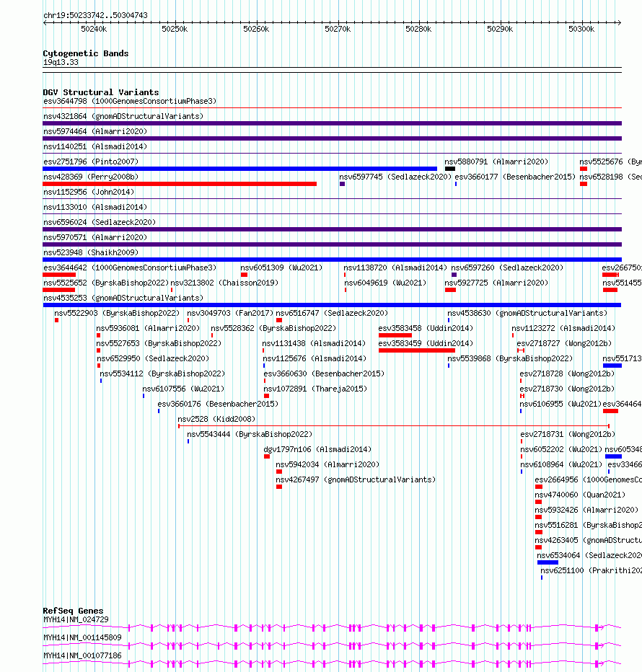
Task: Open nsv5942034 (Almarri2020) variant
Action: [x=327, y=464]
